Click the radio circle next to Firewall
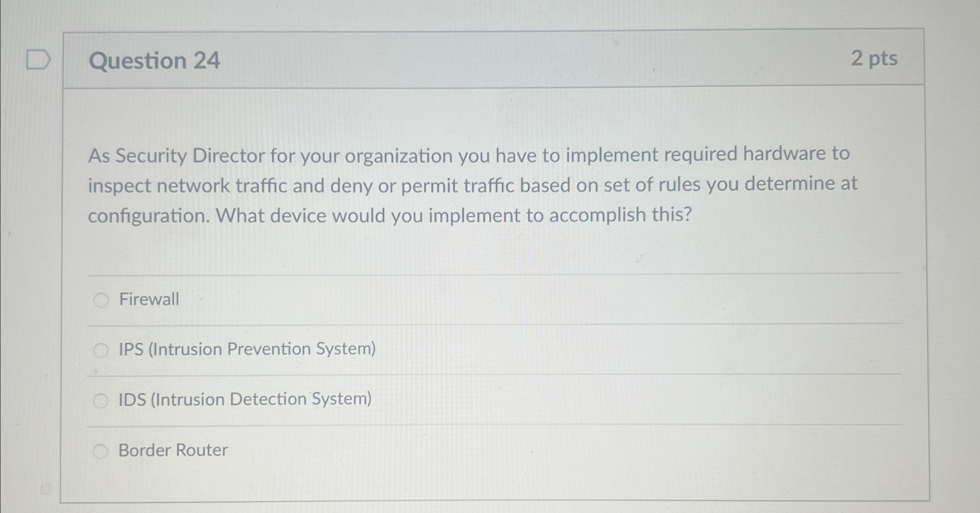 (x=101, y=299)
